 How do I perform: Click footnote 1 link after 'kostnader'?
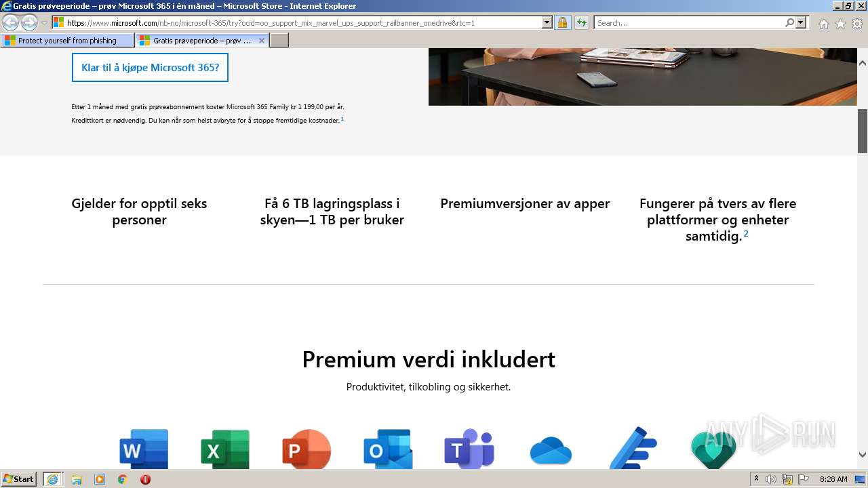point(342,119)
